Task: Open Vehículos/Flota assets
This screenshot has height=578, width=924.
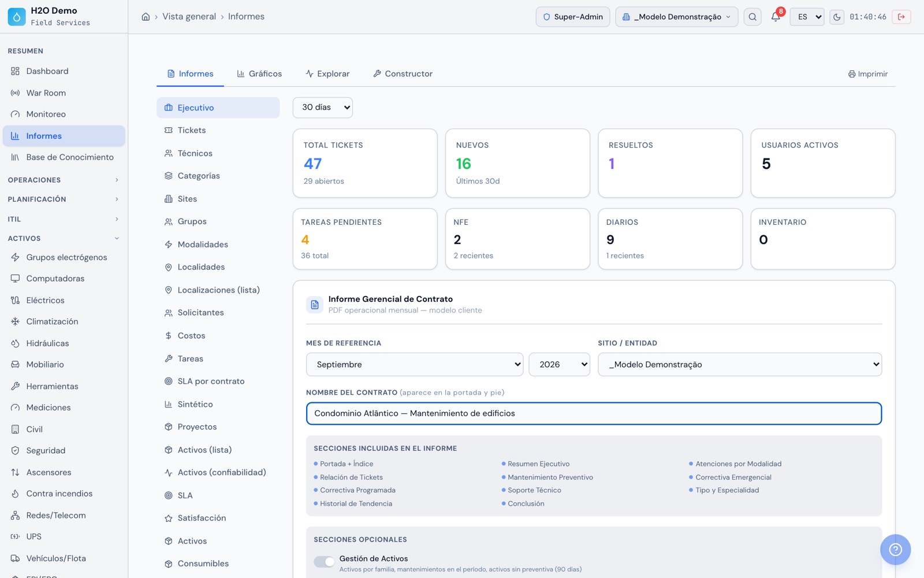Action: point(64,558)
